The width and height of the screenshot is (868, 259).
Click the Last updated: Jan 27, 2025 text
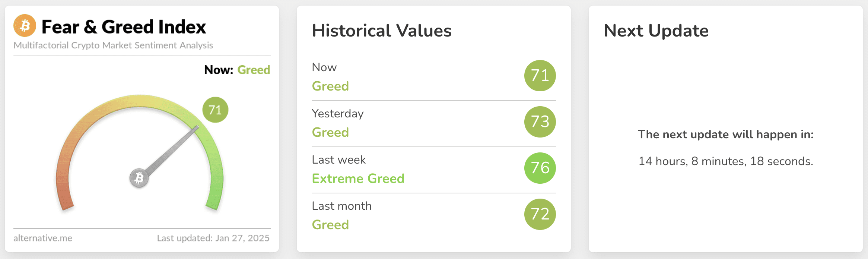tap(213, 238)
